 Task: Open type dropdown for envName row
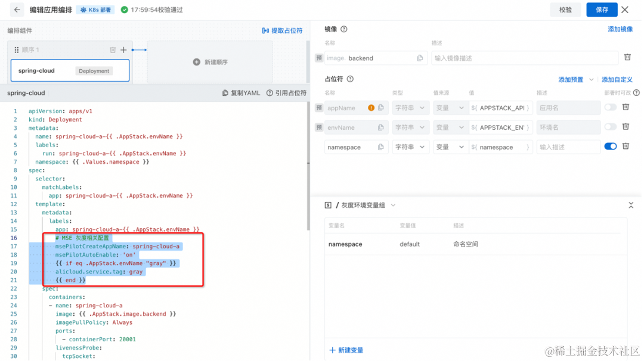(x=411, y=127)
